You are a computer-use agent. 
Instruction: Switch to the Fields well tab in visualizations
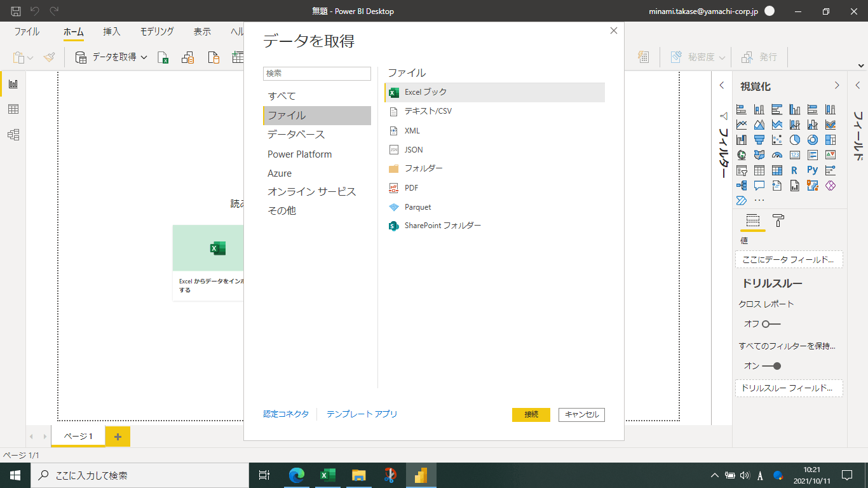click(753, 220)
